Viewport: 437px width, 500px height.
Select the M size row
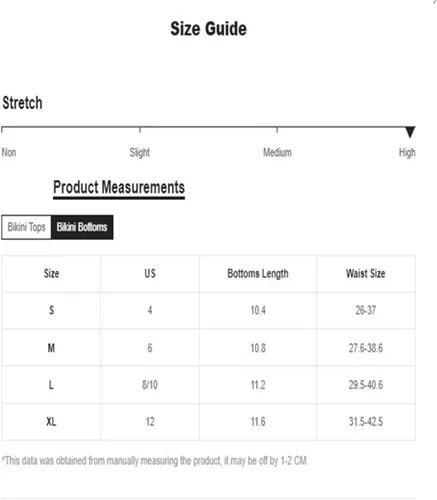(209, 348)
